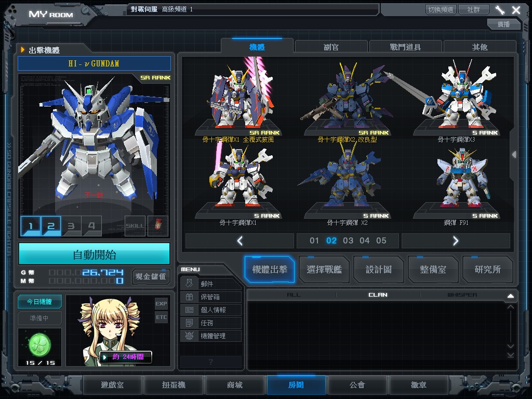532x399 pixels.
Task: Go to the previous mech page arrow
Action: tap(240, 241)
